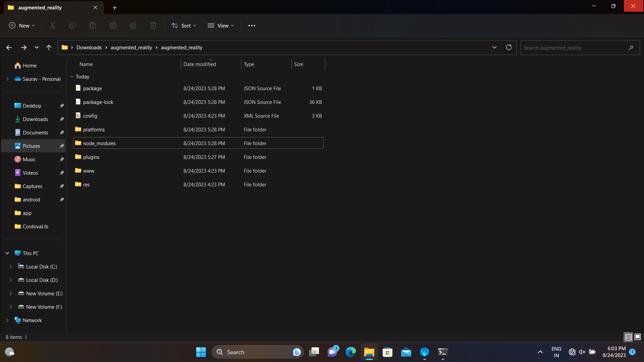644x362 pixels.
Task: Open Microsoft Edge from taskbar
Action: 351,352
